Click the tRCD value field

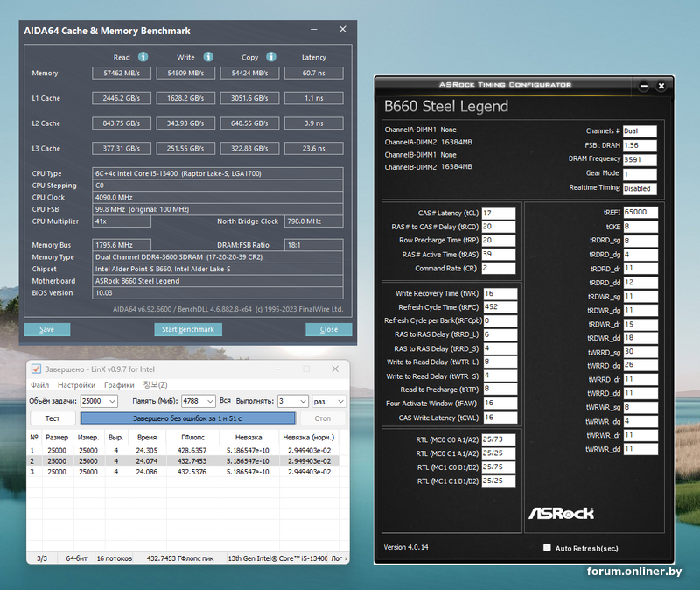click(x=499, y=227)
